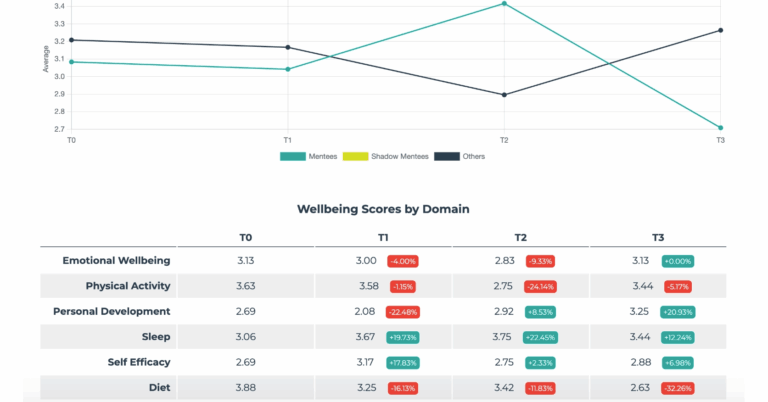Click the T2 column header in table

[520, 237]
